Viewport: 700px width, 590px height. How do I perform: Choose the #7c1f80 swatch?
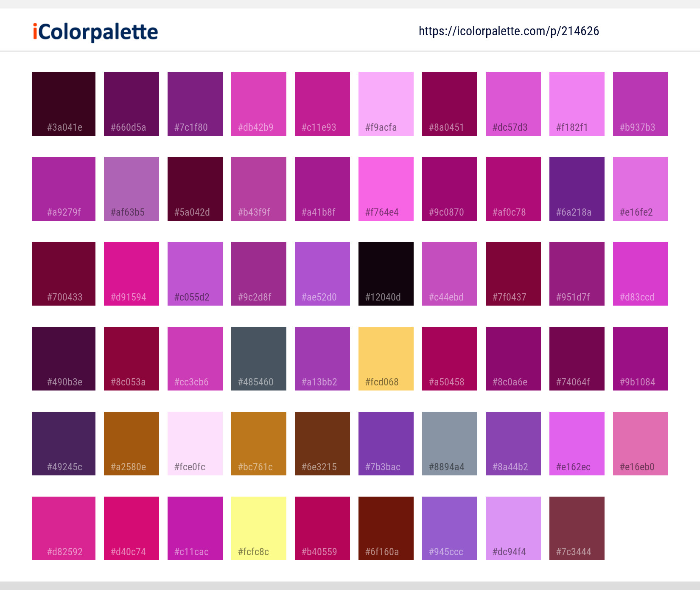(195, 104)
